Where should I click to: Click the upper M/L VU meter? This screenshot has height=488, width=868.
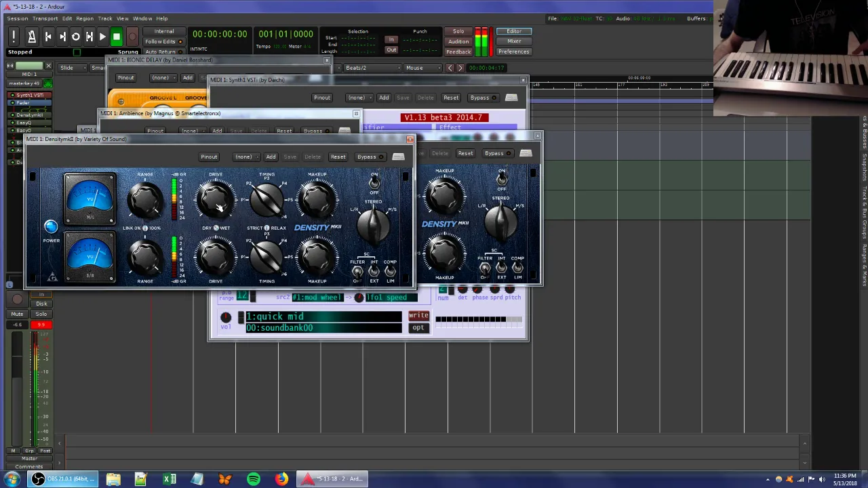click(90, 198)
